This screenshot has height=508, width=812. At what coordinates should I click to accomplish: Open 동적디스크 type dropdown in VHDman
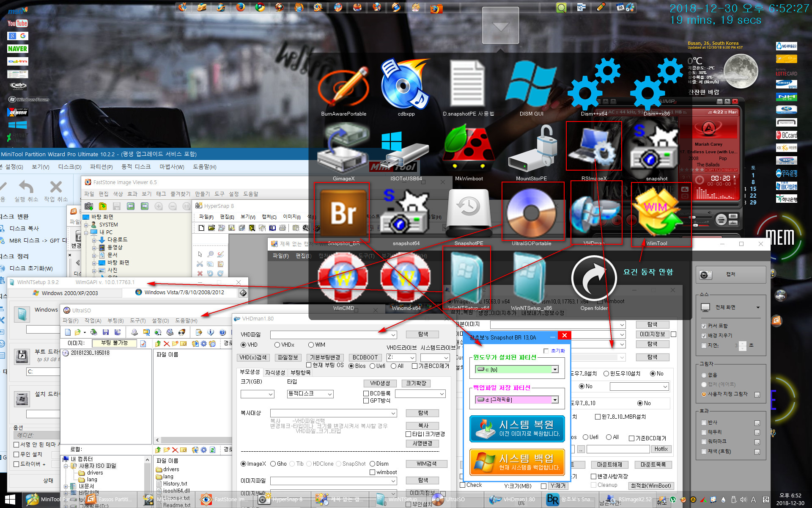[x=310, y=394]
